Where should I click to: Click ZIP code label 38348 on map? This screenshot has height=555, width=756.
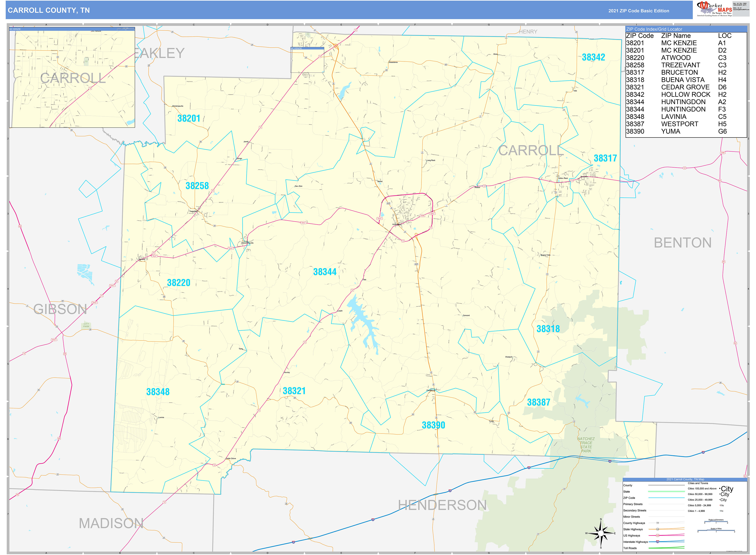158,392
